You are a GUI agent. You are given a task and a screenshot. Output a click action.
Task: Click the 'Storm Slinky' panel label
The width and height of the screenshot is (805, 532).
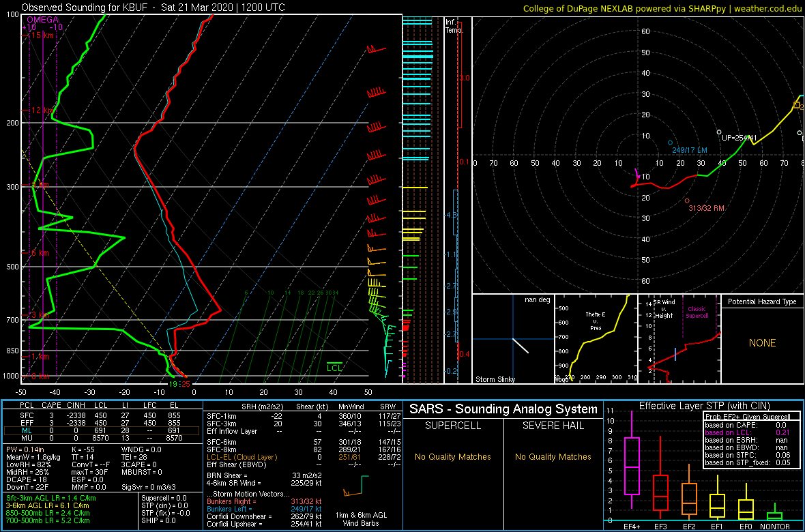[495, 379]
